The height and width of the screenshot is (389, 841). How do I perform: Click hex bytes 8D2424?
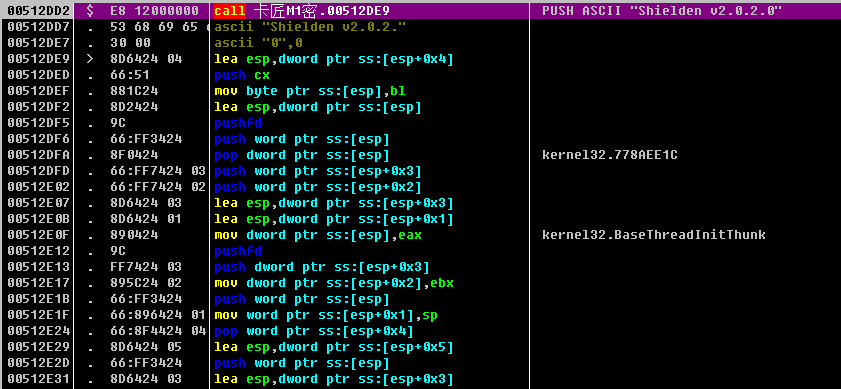point(134,106)
